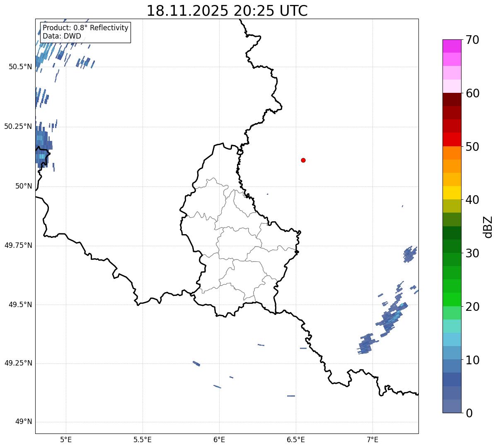The height and width of the screenshot is (448, 498).
Task: Click the dark maroon colorbar segment below 60
Action: pos(452,99)
